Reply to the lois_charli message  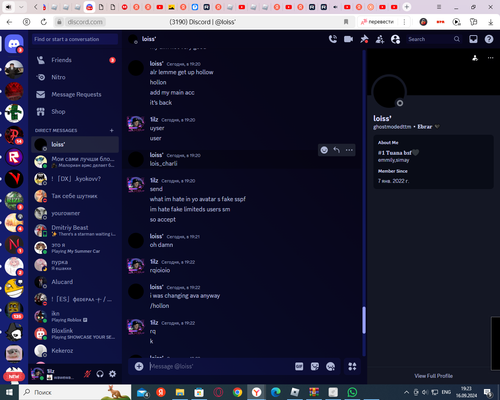tap(337, 150)
